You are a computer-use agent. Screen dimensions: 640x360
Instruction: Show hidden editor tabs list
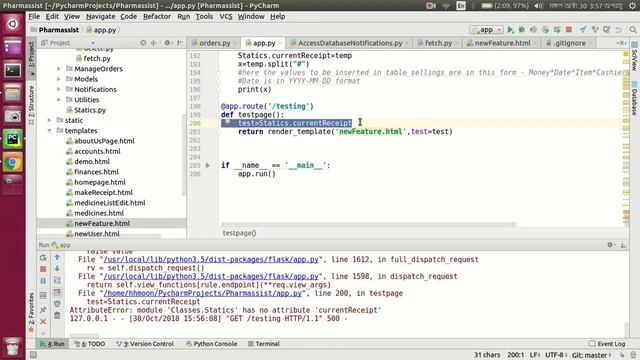621,43
